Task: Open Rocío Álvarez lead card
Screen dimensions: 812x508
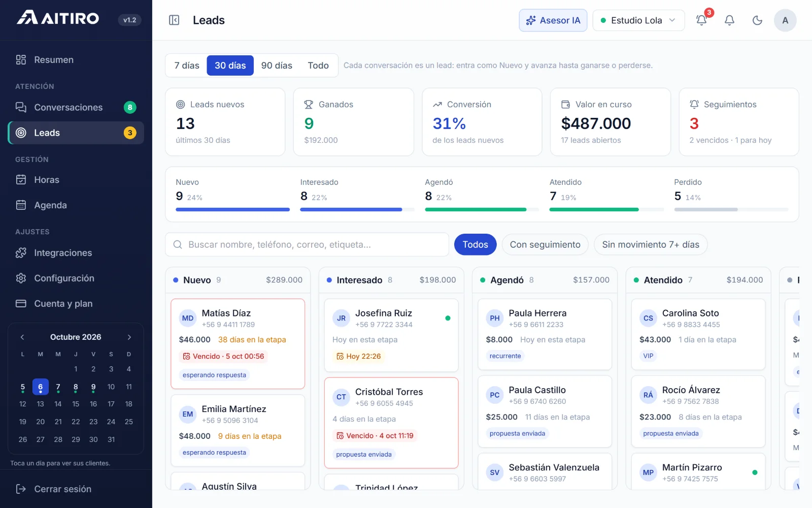Action: [698, 411]
